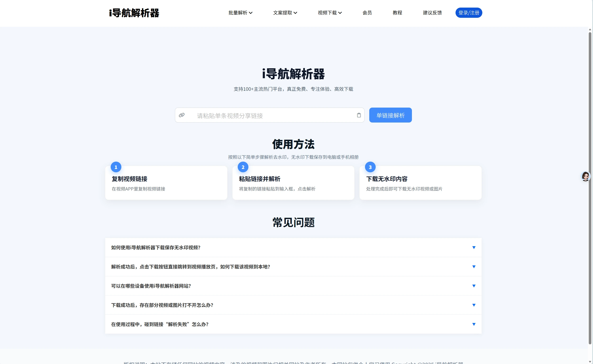Viewport: 593px width, 364px height.
Task: Click the 登录/注册 button
Action: point(469,13)
